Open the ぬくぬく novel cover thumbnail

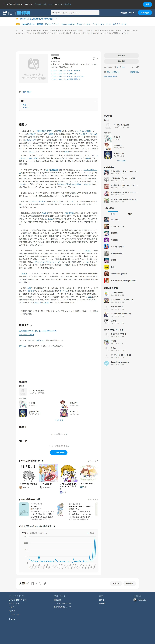(24, 509)
